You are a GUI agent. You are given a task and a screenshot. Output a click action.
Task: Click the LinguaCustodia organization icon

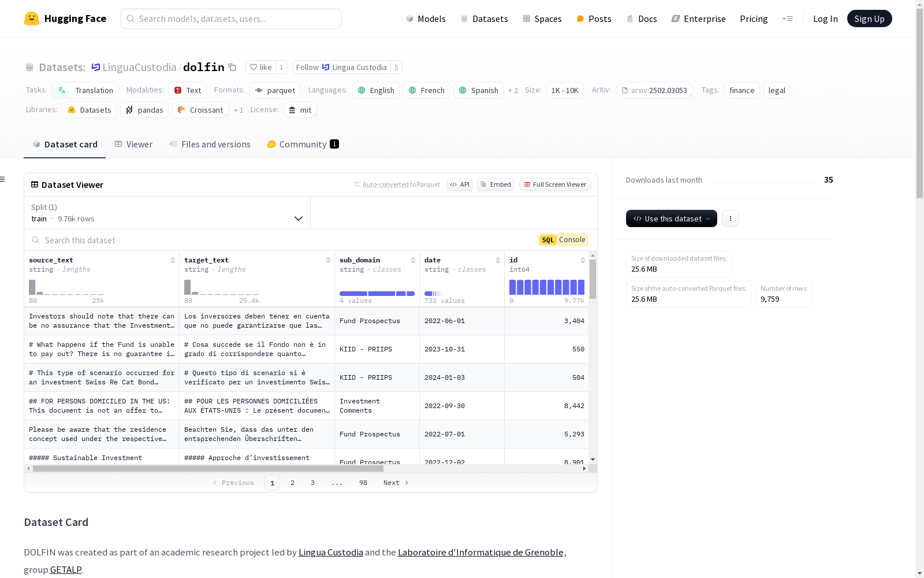tap(96, 67)
